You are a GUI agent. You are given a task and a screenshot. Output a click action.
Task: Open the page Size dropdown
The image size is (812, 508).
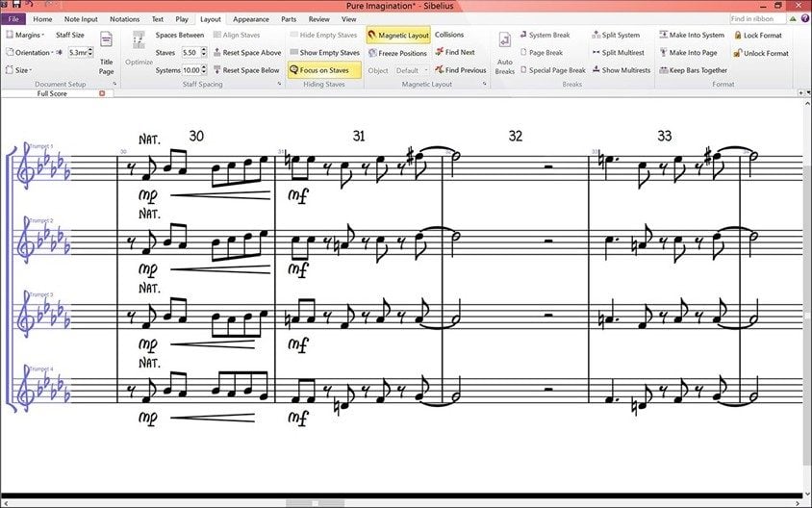[18, 70]
